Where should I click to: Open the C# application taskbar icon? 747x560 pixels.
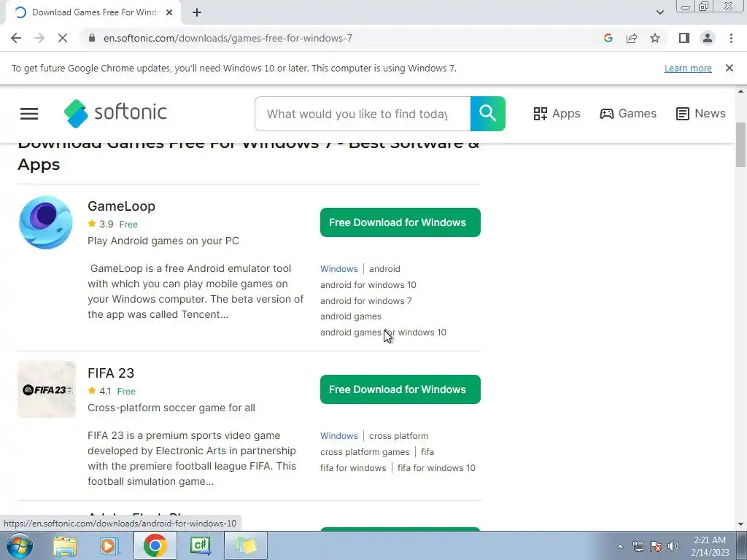coord(201,545)
